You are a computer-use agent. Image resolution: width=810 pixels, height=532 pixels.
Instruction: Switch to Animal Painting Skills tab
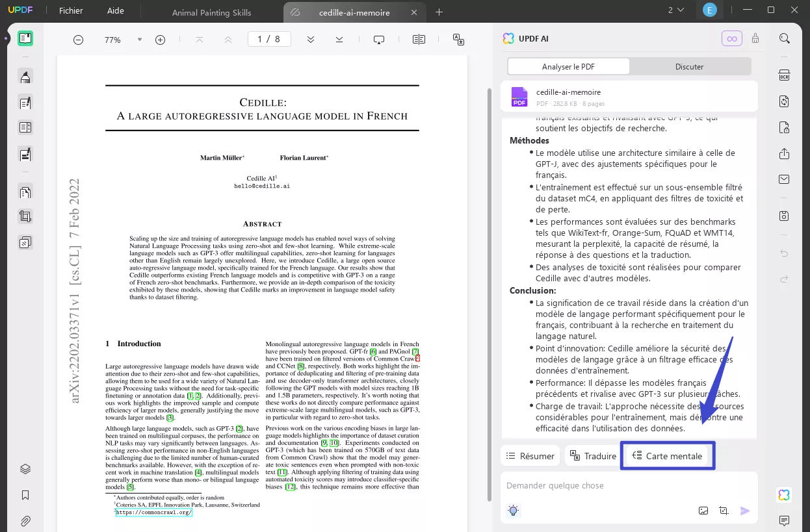[212, 12]
